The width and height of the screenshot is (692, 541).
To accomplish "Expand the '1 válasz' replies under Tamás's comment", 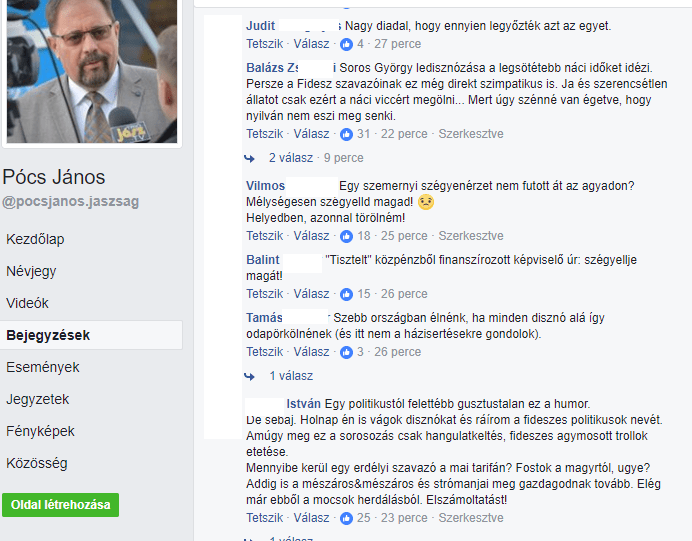I will coord(291,376).
